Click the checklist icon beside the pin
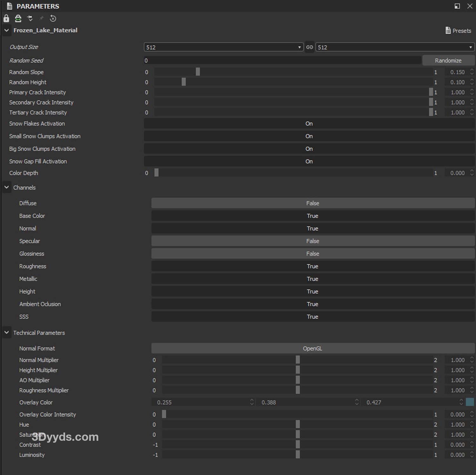 [x=30, y=18]
